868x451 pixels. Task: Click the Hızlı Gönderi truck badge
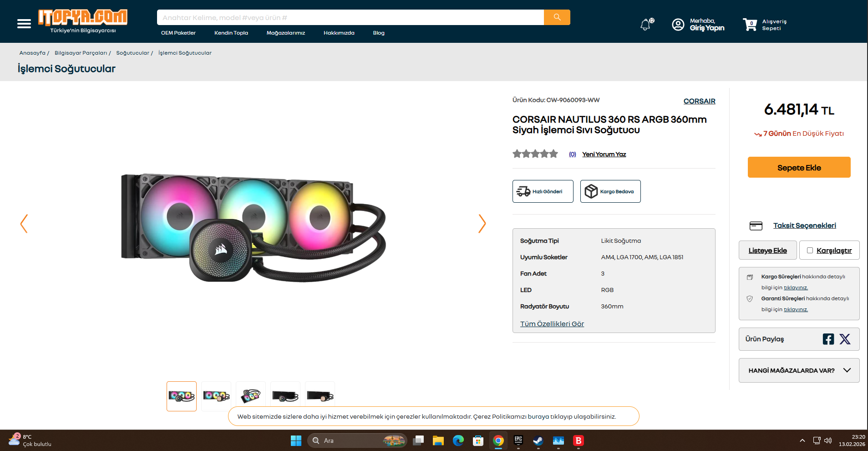click(543, 191)
